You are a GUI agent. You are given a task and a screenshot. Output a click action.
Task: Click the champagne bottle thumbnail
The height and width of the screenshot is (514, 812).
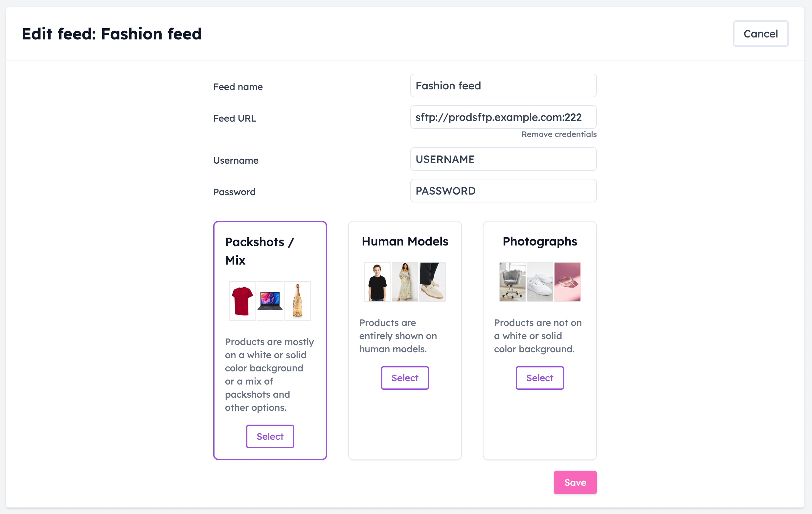pos(297,301)
